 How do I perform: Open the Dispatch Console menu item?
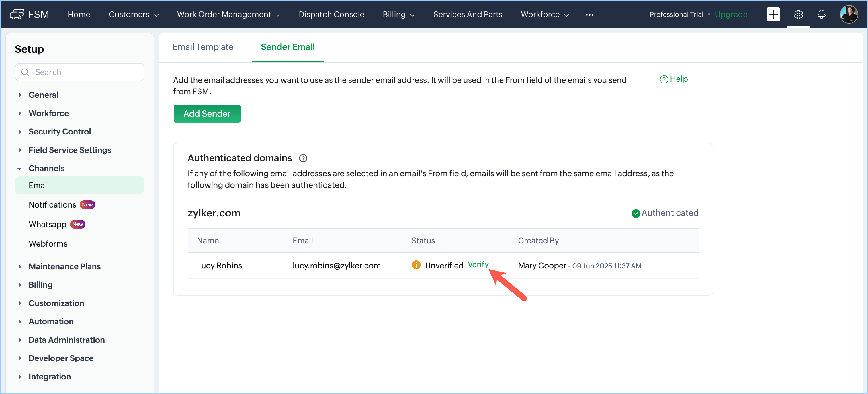pos(331,15)
